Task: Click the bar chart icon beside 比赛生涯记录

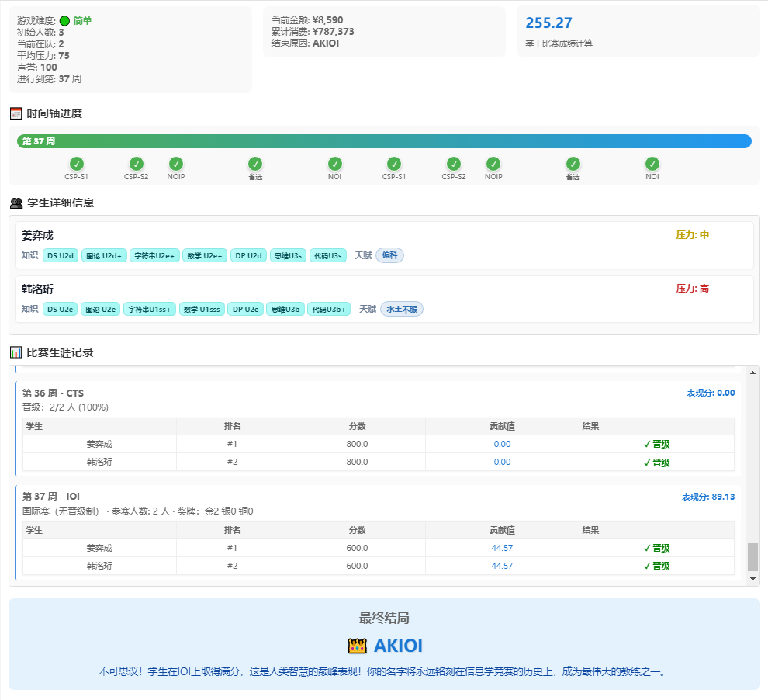Action: [16, 352]
